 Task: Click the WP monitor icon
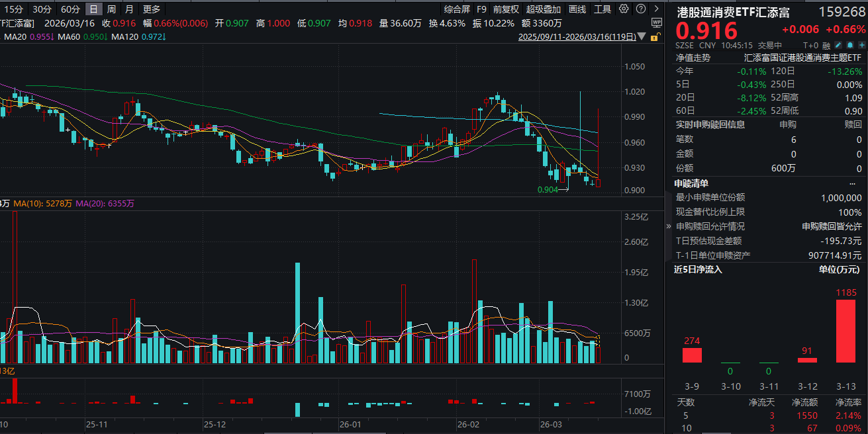click(655, 22)
